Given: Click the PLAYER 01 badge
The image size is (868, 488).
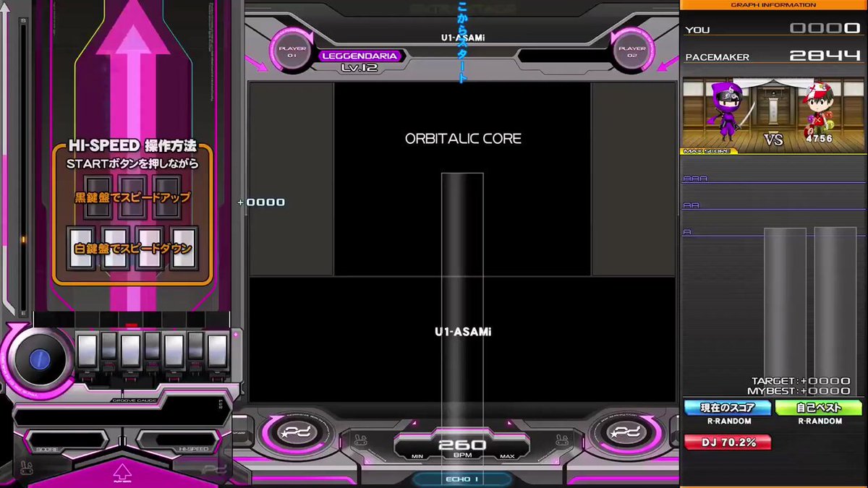Looking at the screenshot, I should 292,51.
